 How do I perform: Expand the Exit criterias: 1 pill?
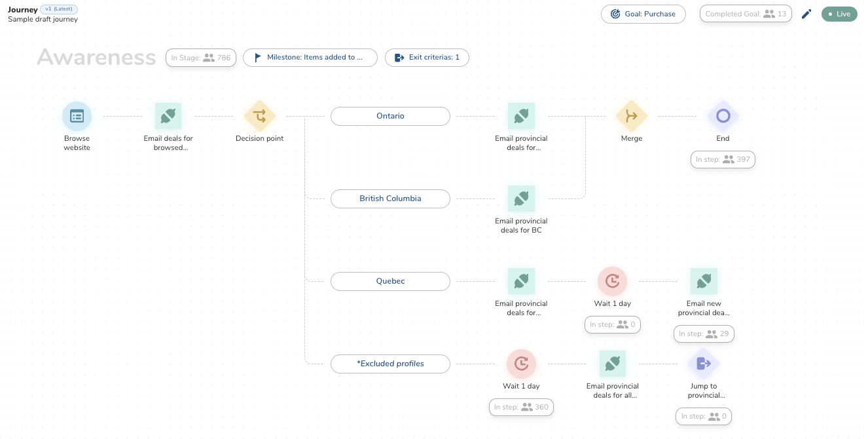(x=427, y=58)
